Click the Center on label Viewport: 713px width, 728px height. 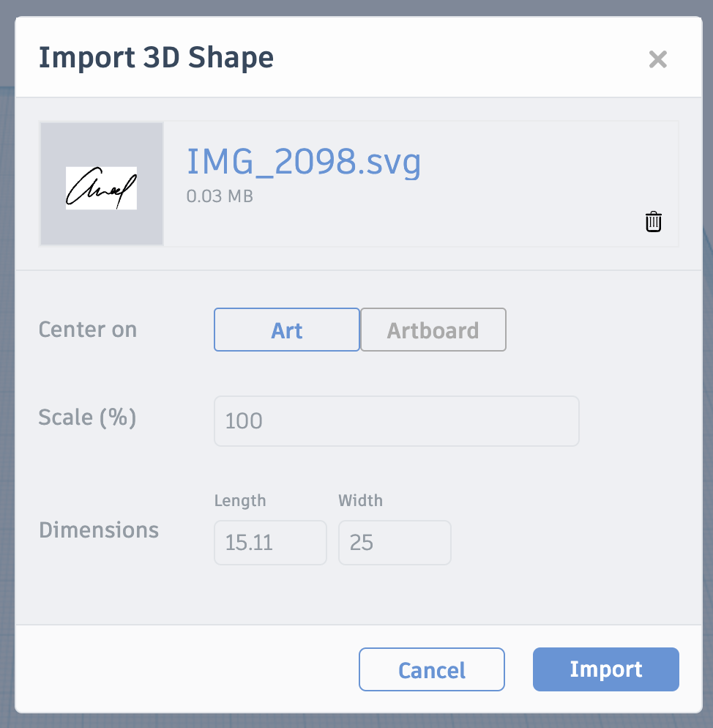point(87,330)
